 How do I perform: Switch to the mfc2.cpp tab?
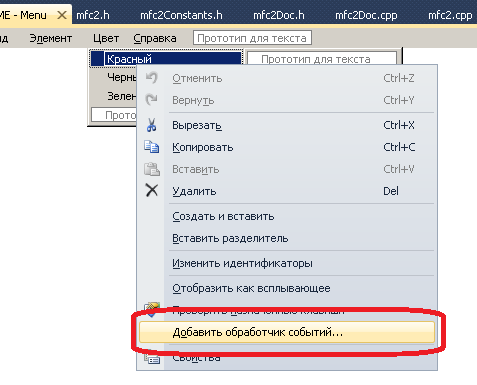450,15
